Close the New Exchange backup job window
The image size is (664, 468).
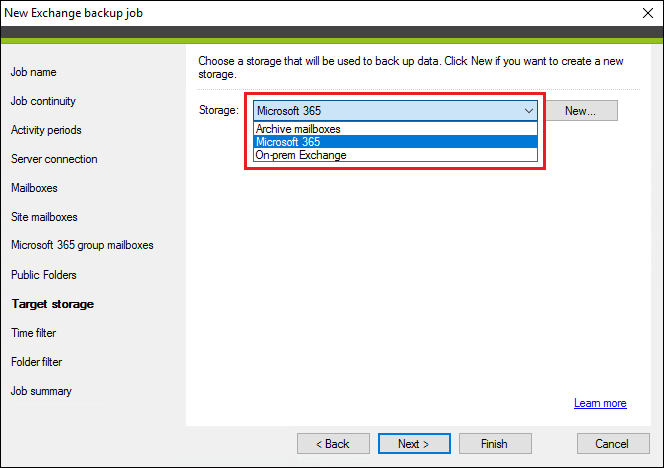pos(647,13)
